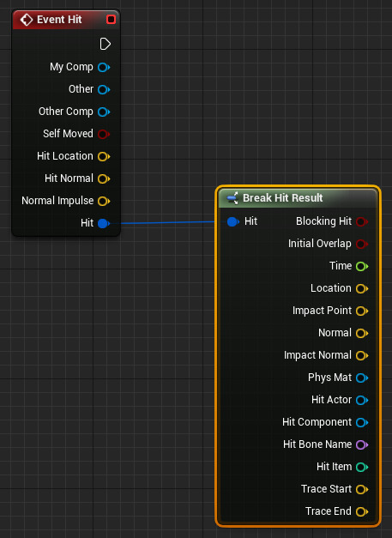Select the Event Hit node by its title
392x538 pixels.
[x=59, y=20]
